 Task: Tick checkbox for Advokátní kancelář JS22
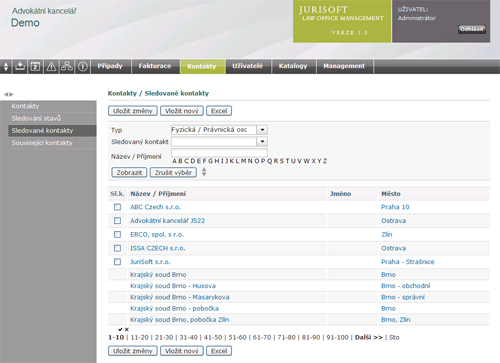pyautogui.click(x=117, y=221)
